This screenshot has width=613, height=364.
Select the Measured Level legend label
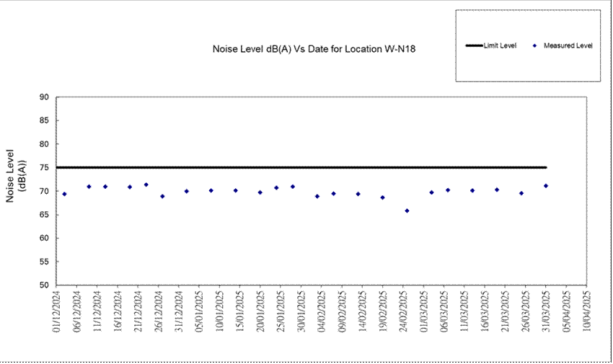click(x=568, y=46)
